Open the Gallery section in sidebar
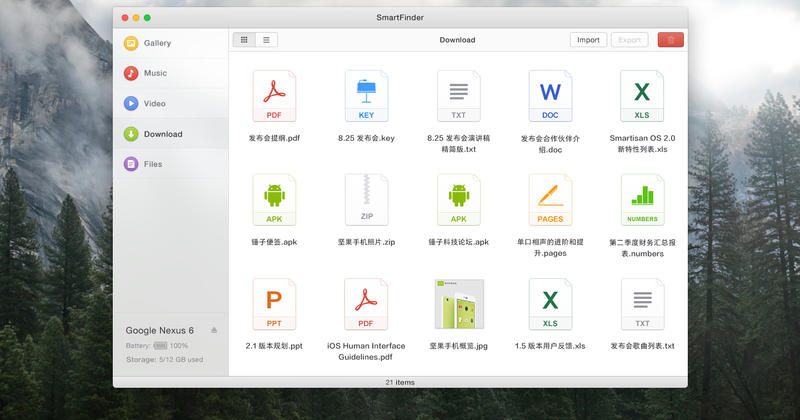Viewport: 800px width, 420px height. click(x=157, y=43)
